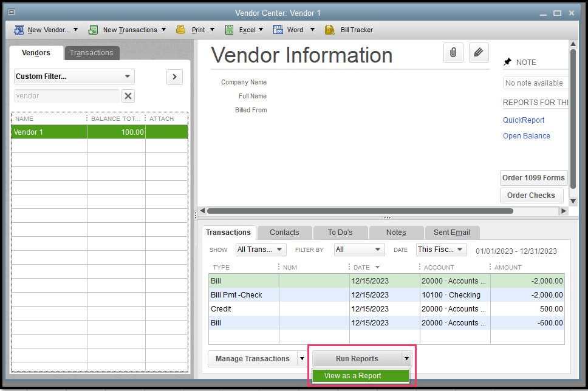Switch to the Vendors tab
Viewport: 588px width, 391px height.
pos(36,53)
